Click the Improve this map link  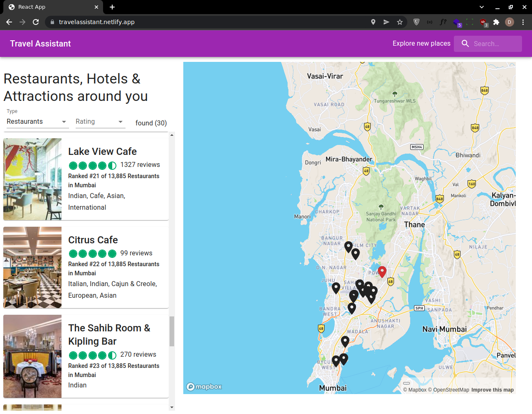point(493,390)
